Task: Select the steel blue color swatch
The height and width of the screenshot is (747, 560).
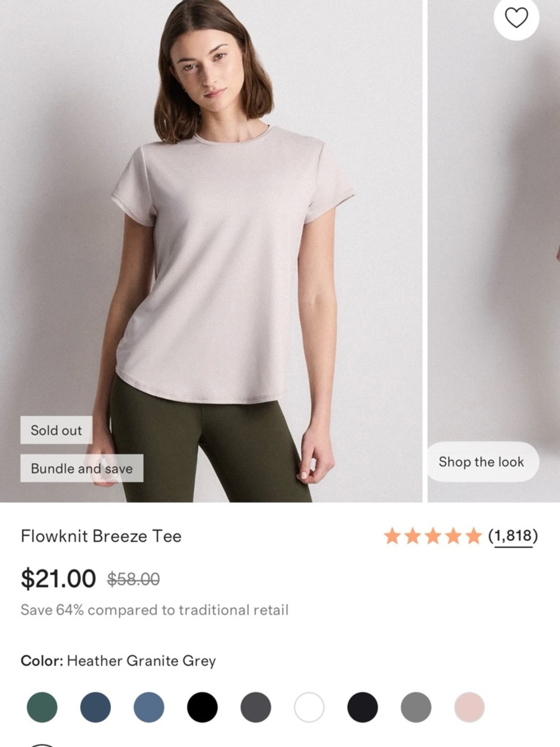Action: tap(148, 706)
